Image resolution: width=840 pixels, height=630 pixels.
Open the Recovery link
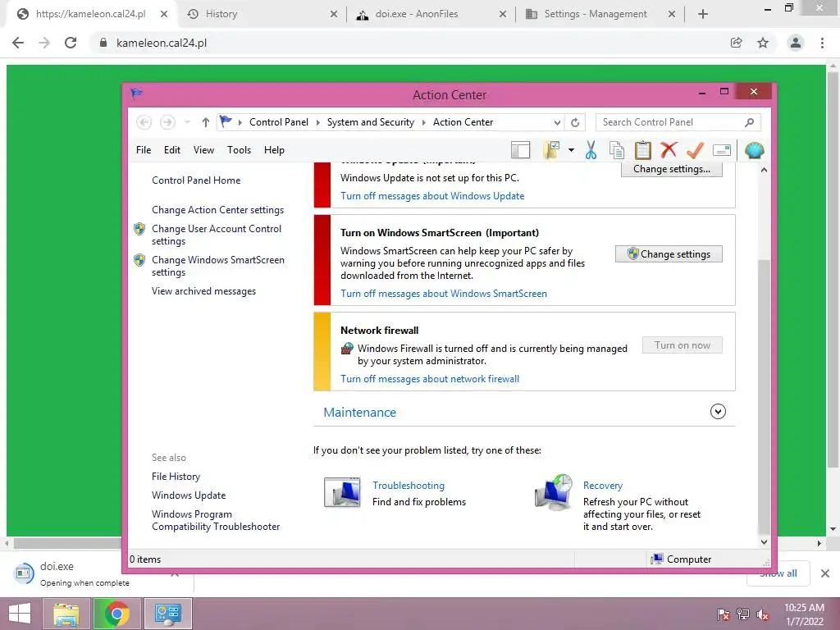coord(603,486)
